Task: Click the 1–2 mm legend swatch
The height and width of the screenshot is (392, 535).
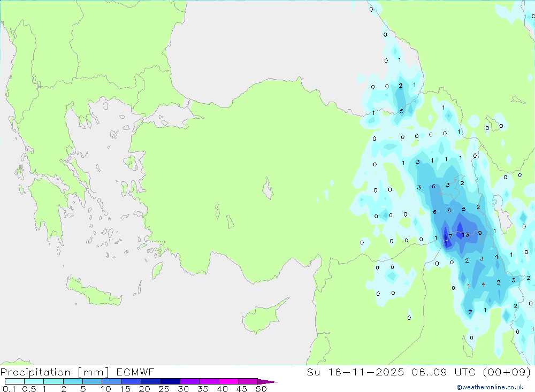Action: coord(53,381)
